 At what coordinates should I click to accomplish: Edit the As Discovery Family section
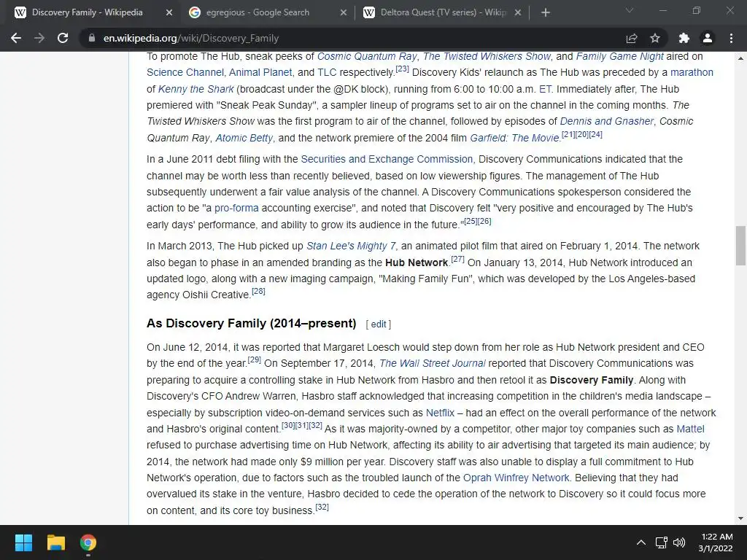(379, 324)
